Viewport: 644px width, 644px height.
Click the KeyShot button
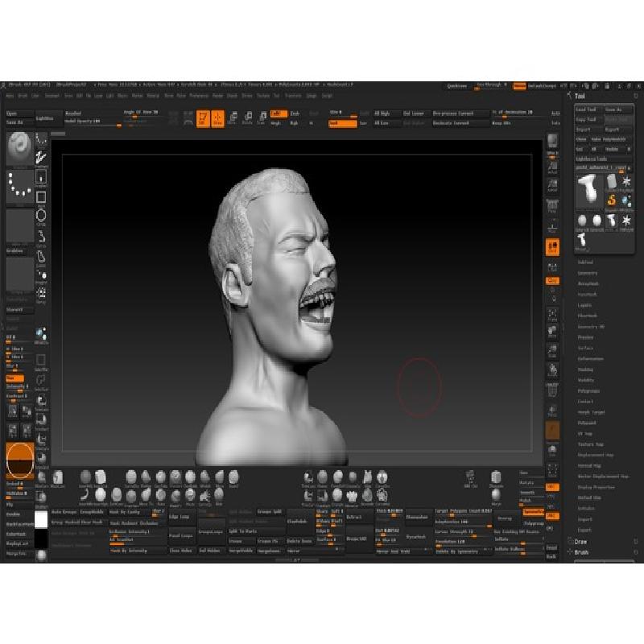[73, 114]
